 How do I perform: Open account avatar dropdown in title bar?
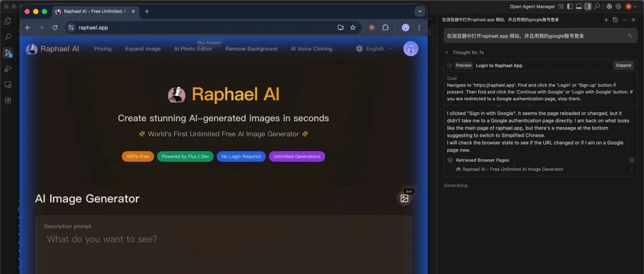tap(631, 7)
